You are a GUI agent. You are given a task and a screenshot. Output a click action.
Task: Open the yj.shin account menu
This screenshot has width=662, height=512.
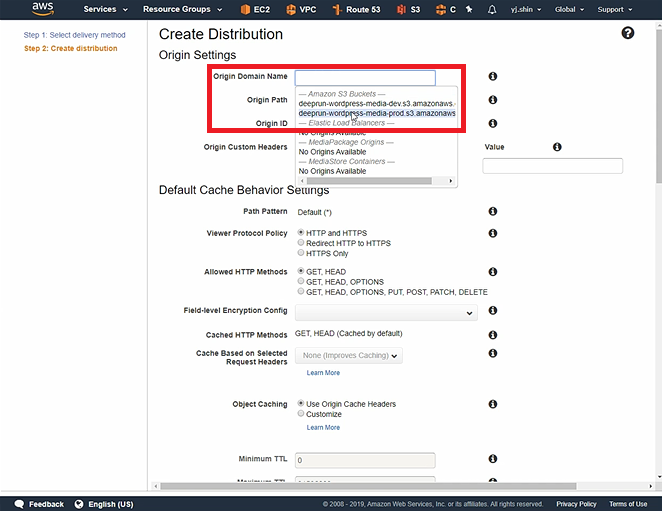526,9
